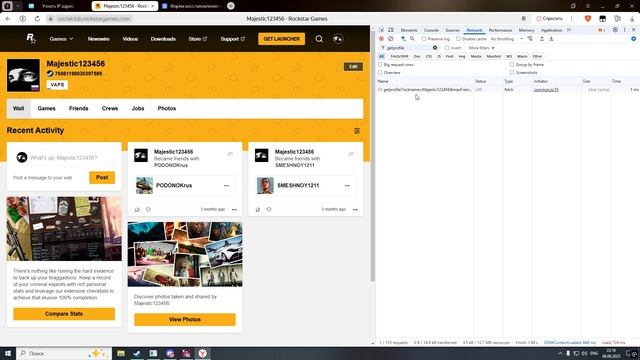Click the What's up message input
The image size is (640, 360).
64,158
